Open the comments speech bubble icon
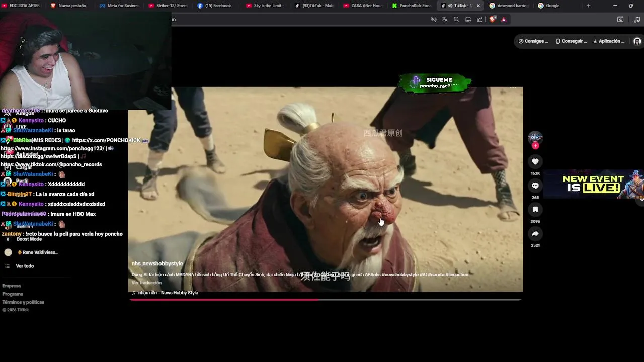The width and height of the screenshot is (644, 362). 535,186
